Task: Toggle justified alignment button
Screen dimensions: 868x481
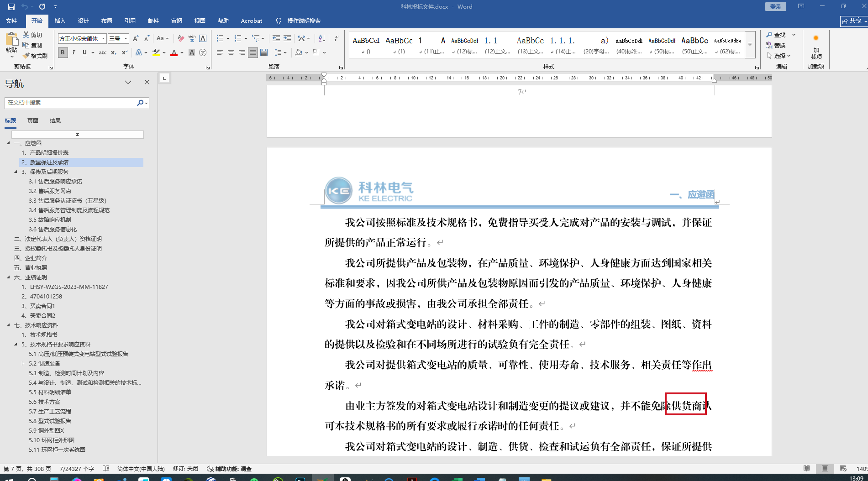Action: [253, 52]
